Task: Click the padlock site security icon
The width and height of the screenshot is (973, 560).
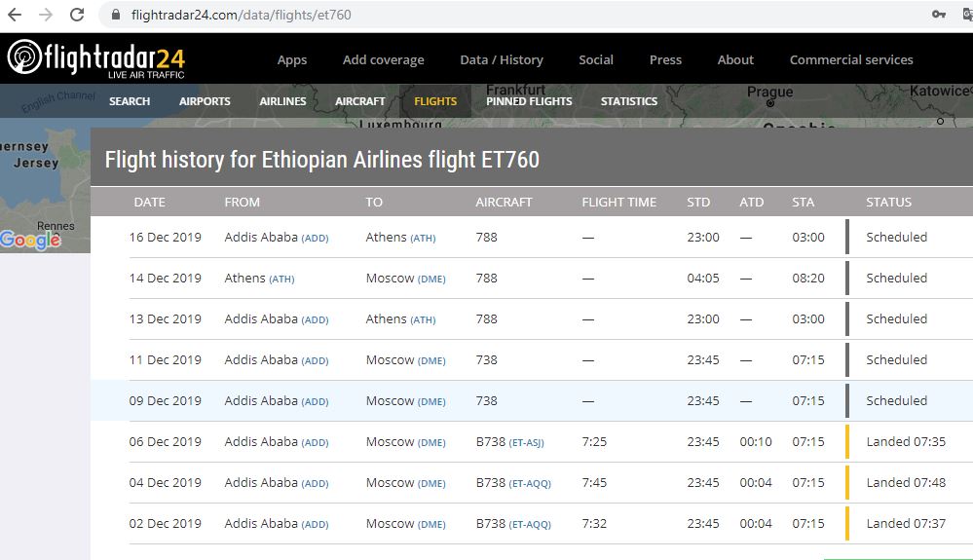Action: click(116, 15)
